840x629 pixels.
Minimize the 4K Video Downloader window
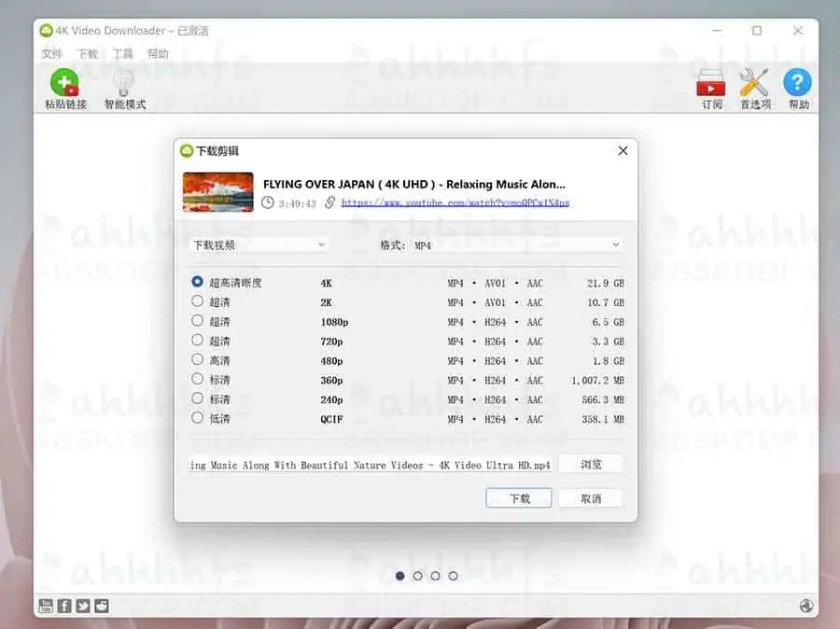717,31
